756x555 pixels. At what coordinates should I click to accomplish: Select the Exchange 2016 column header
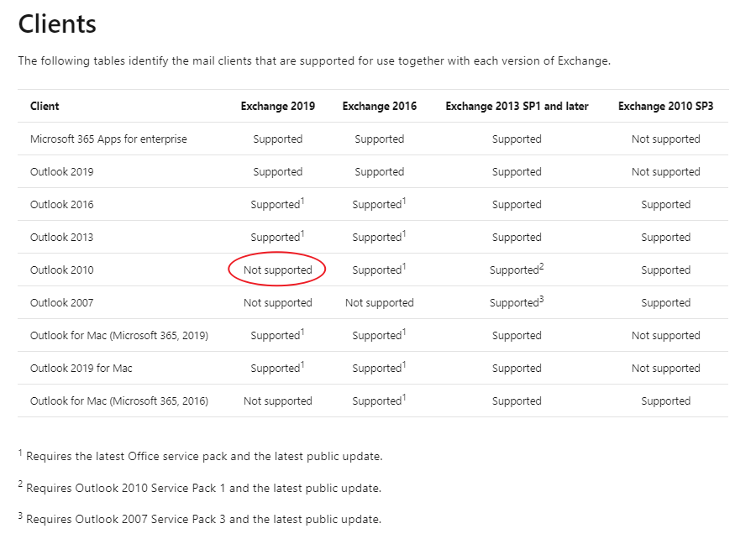tap(379, 106)
